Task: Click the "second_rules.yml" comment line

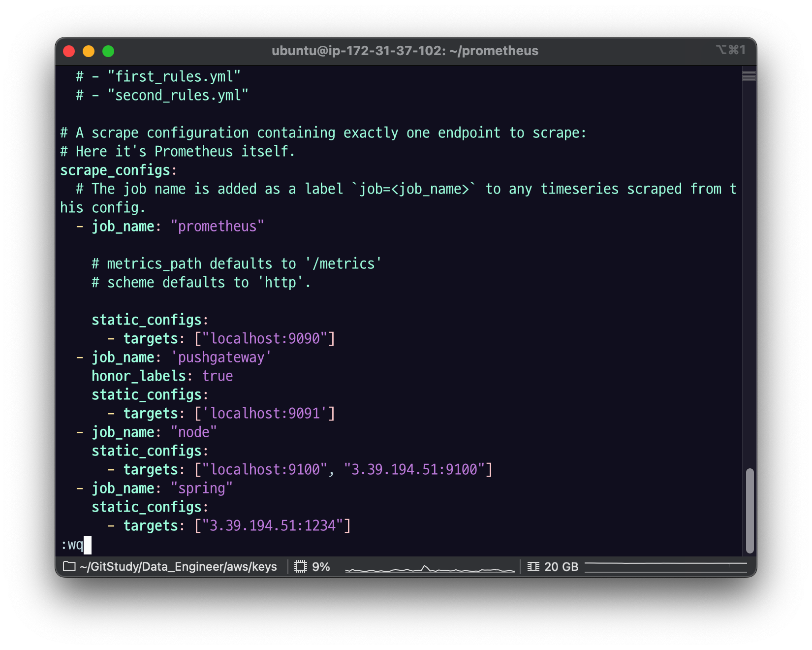Action: [x=162, y=96]
